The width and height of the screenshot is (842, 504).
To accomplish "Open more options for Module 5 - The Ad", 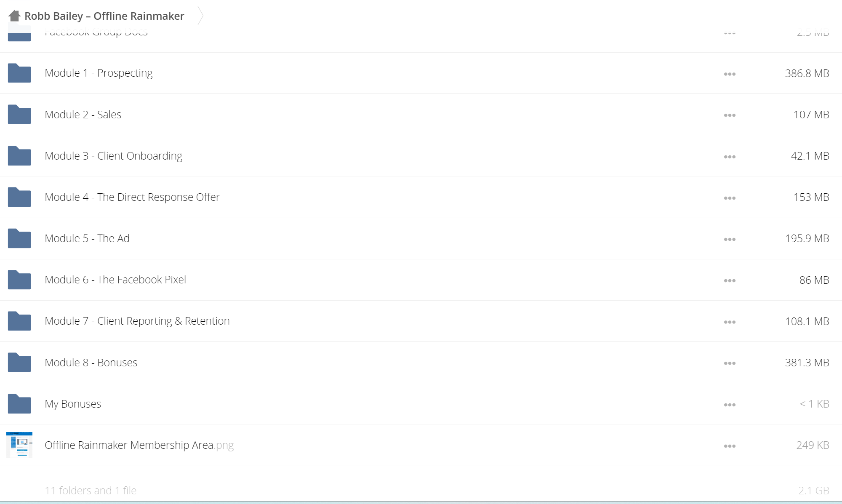I will [730, 239].
